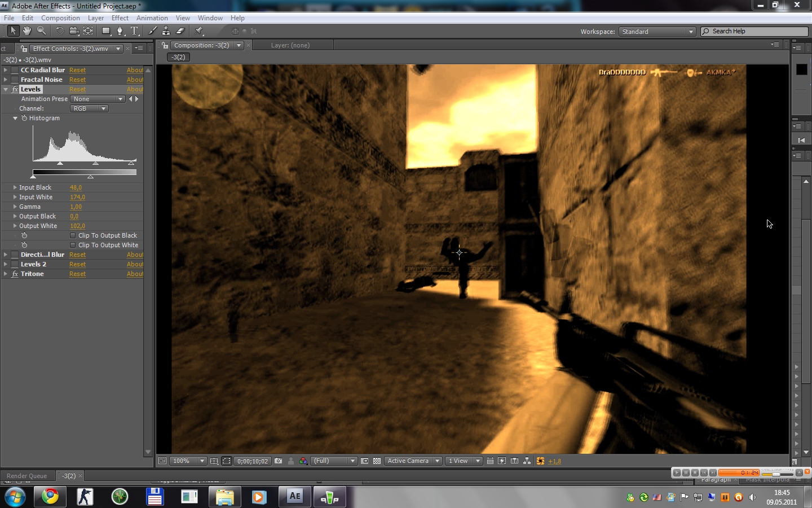Open the Workspace Standard dropdown

(x=657, y=32)
